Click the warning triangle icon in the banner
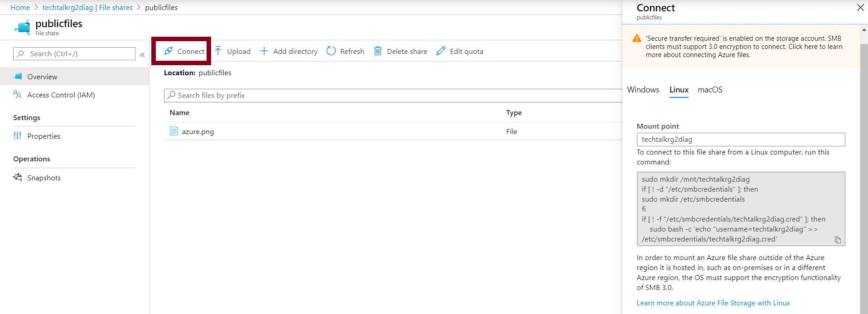 click(637, 39)
